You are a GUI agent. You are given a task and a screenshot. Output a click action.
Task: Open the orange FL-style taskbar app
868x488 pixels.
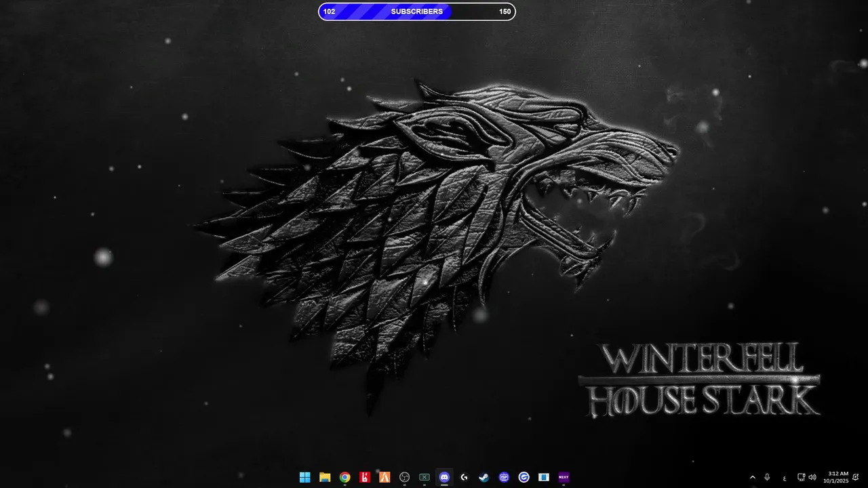(x=384, y=477)
